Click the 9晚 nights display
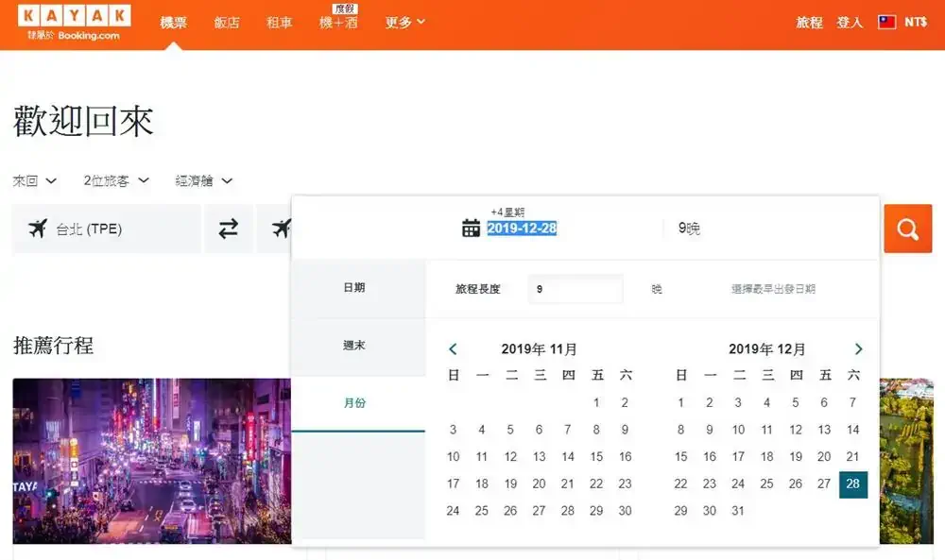The width and height of the screenshot is (945, 560). (689, 229)
